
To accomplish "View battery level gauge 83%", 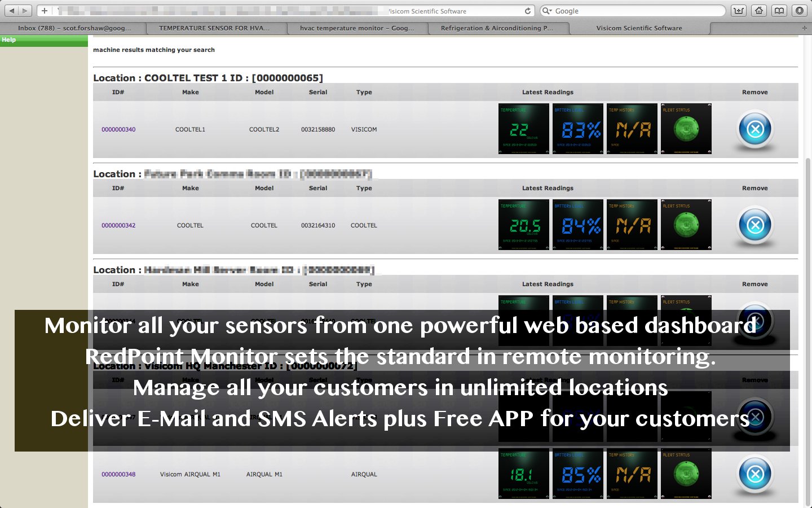I will (578, 129).
